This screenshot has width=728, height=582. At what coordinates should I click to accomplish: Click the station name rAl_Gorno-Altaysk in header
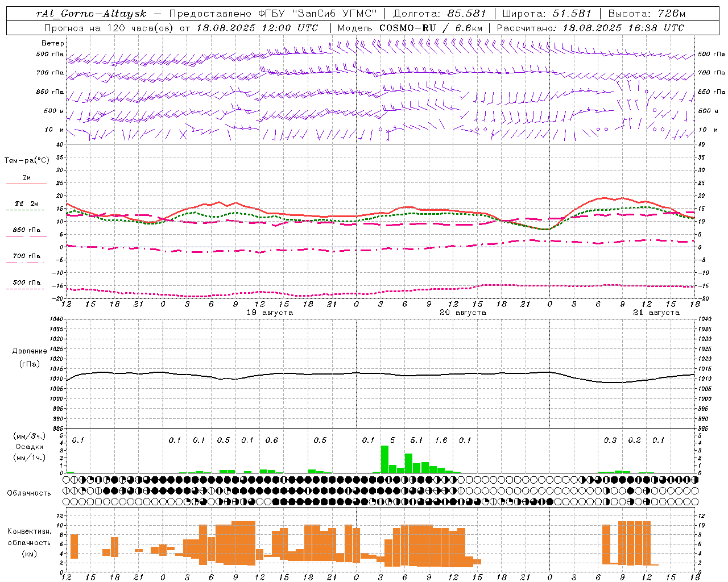91,14
